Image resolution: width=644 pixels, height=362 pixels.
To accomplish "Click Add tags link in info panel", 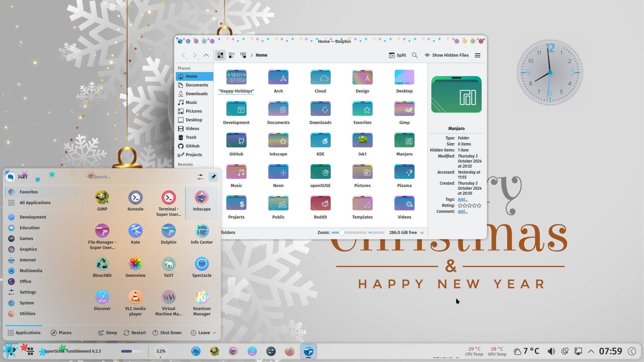I will [x=463, y=199].
